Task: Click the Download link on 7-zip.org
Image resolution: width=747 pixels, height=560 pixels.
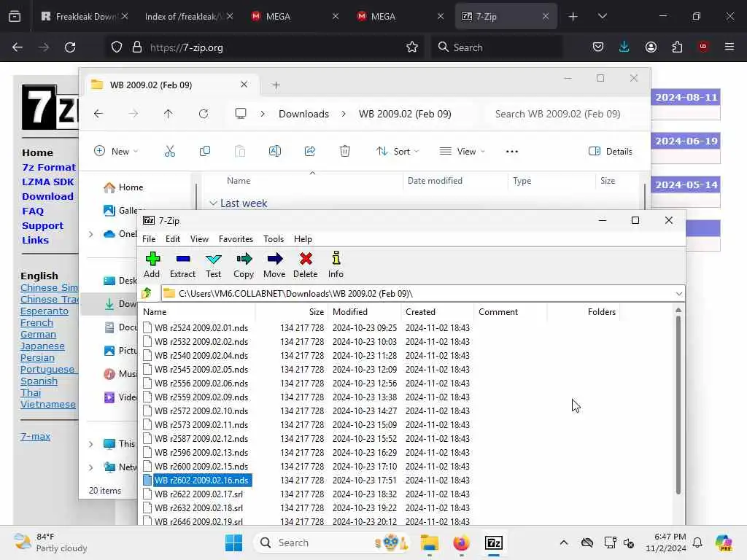Action: [47, 197]
